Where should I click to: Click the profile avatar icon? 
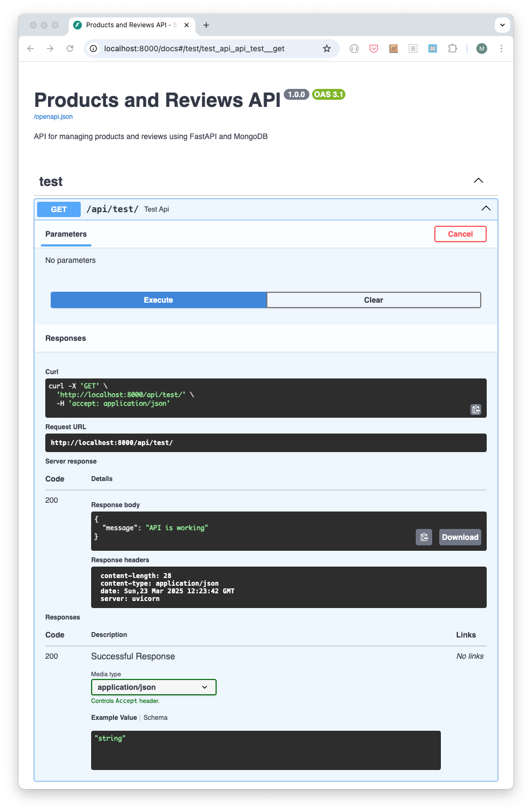pos(481,49)
